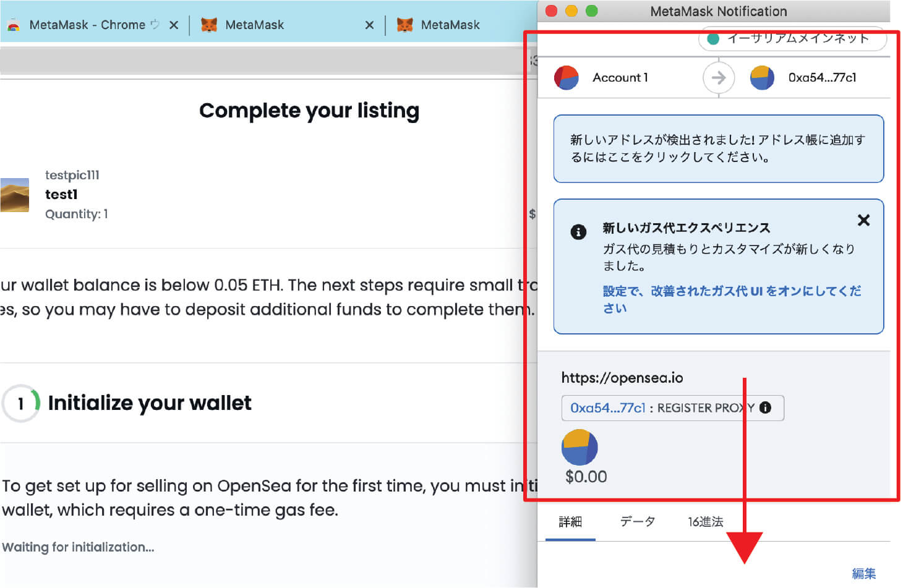Click the 編集 edit link
The image size is (911, 588).
(863, 573)
